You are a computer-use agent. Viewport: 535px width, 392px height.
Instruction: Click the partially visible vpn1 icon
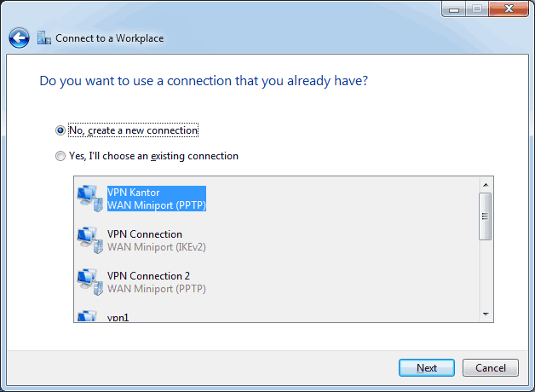tap(88, 316)
